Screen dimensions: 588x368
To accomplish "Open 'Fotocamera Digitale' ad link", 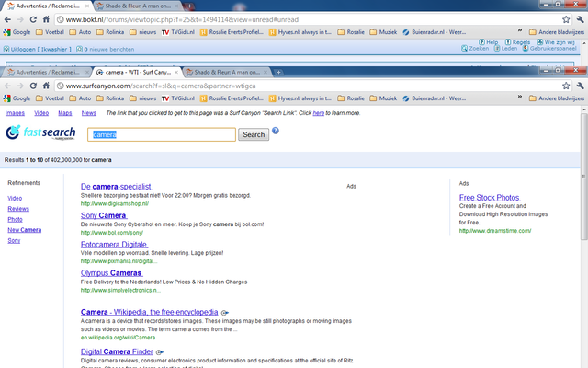I will click(114, 245).
